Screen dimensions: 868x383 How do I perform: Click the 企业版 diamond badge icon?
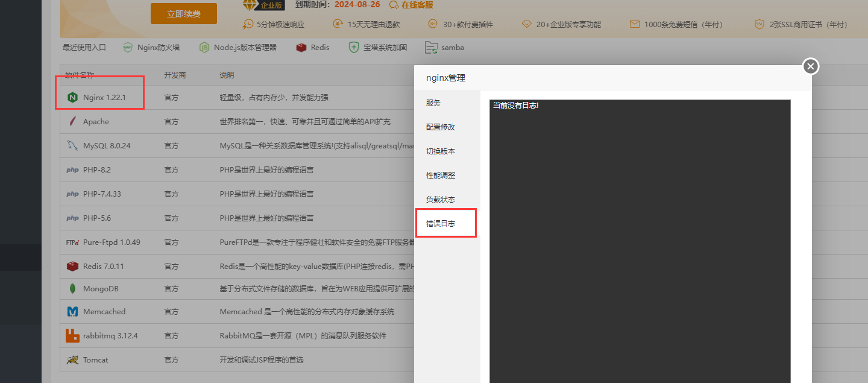point(251,5)
